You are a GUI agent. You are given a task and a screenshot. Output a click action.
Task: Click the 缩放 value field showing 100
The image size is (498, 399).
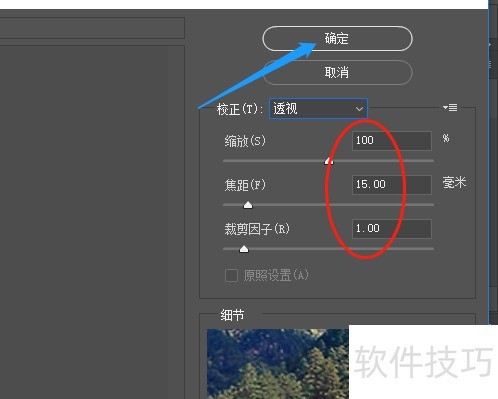392,140
